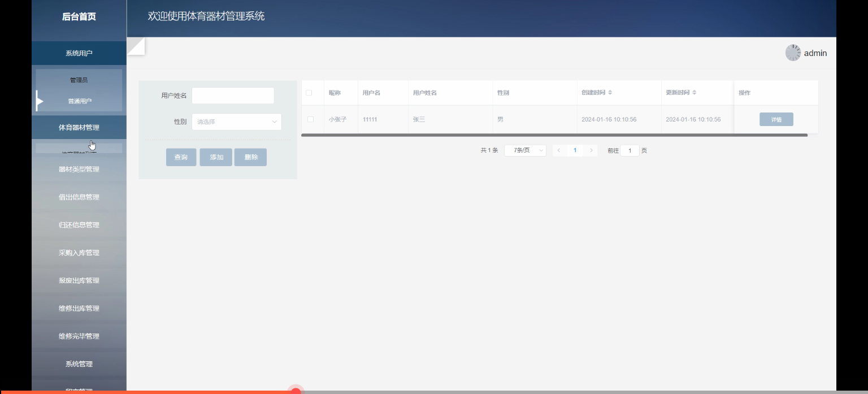This screenshot has width=868, height=394.
Task: Click the 添加 button
Action: 216,157
